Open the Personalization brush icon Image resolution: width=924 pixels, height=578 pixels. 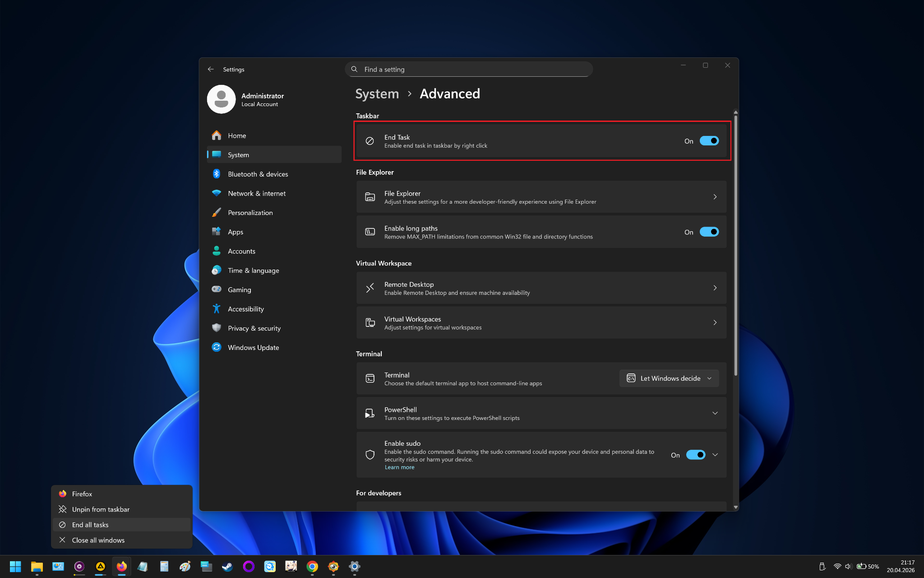[x=217, y=212]
